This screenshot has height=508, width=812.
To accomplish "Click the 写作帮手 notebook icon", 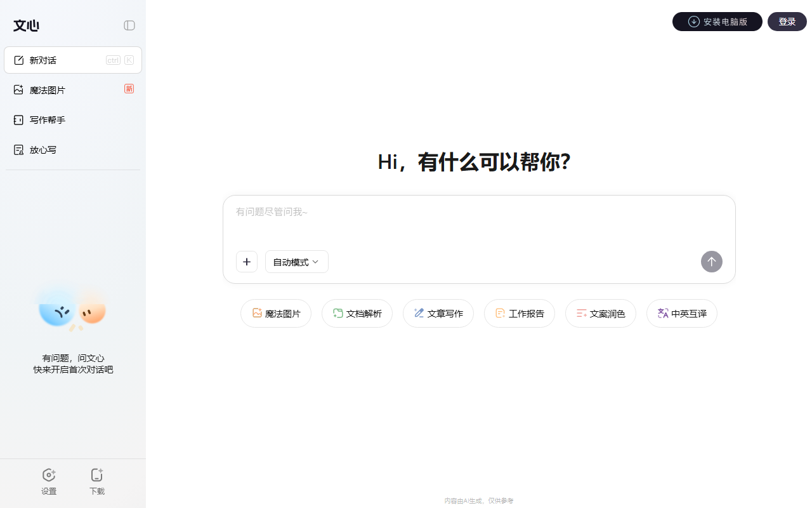I will coord(18,119).
